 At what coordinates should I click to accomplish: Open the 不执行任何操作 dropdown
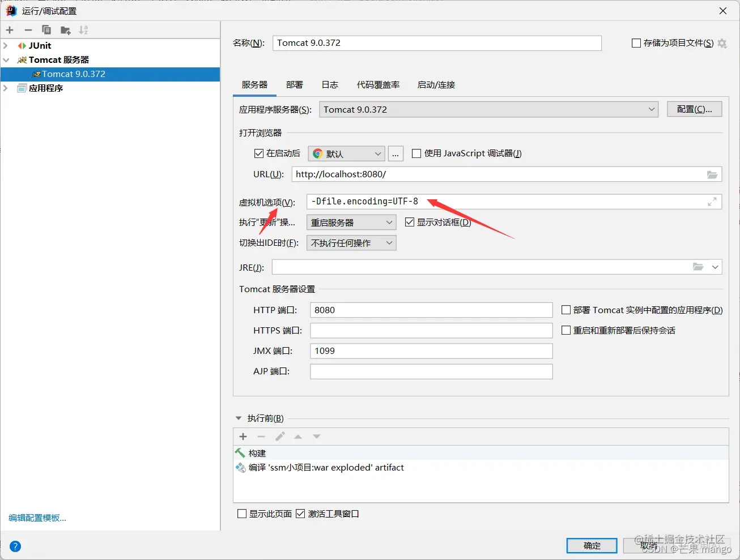click(351, 243)
